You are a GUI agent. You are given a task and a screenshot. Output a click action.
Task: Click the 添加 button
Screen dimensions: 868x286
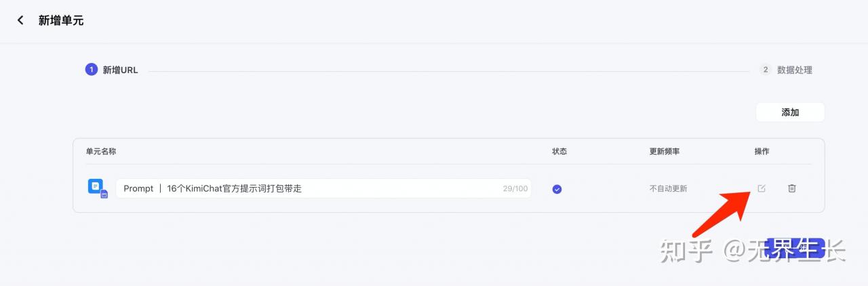(790, 113)
